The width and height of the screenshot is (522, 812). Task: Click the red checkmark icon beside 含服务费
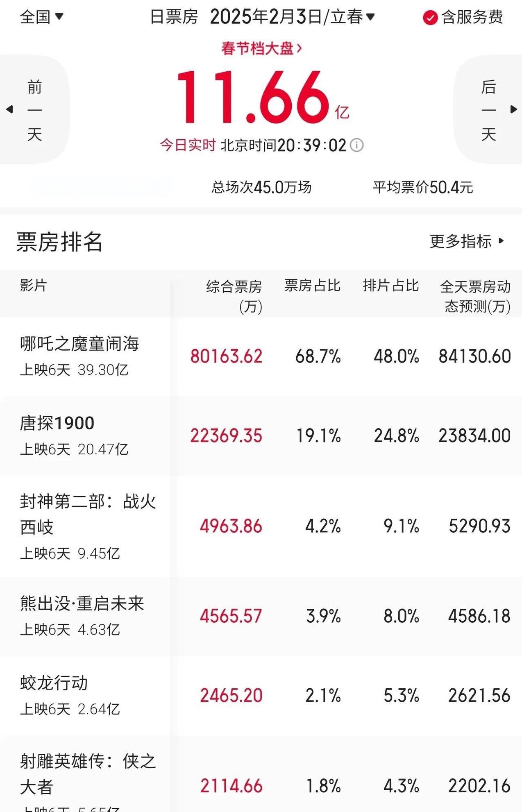point(430,18)
